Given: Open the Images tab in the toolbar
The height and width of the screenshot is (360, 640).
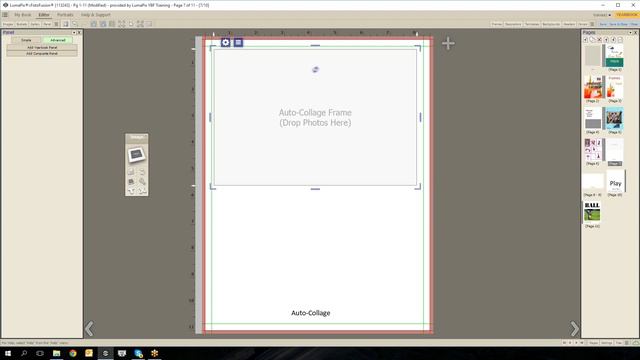Looking at the screenshot, I should pos(8,24).
